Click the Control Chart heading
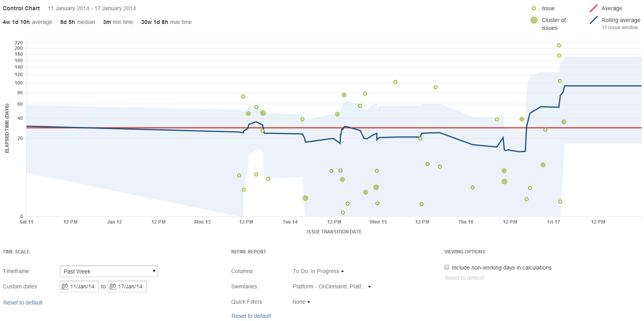This screenshot has height=321, width=644. (x=21, y=8)
